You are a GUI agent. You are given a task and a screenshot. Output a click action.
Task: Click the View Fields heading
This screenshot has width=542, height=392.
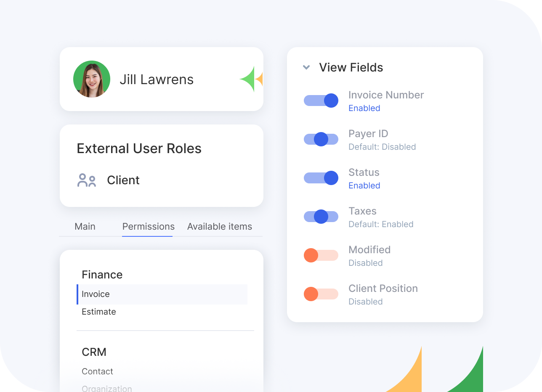pos(351,67)
